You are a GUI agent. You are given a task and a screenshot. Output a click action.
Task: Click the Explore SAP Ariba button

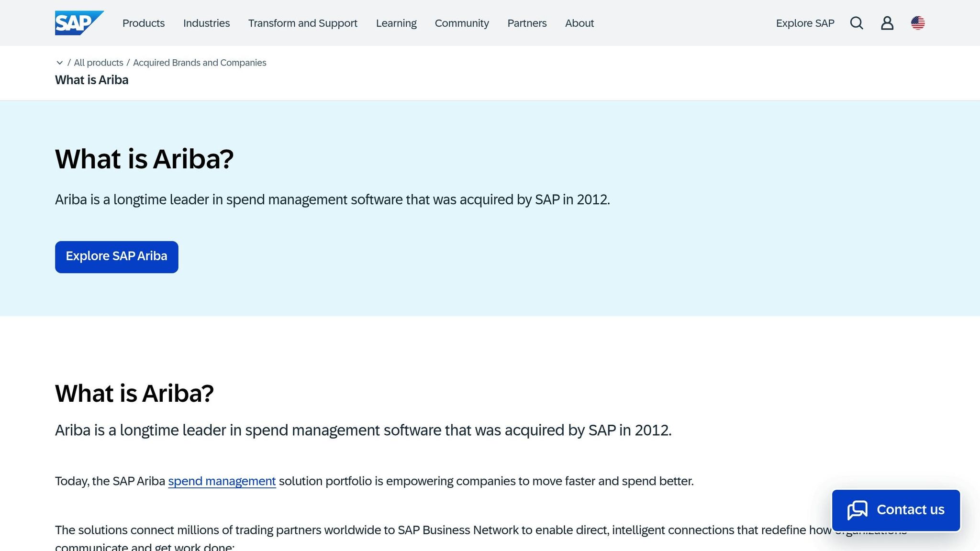[116, 257]
